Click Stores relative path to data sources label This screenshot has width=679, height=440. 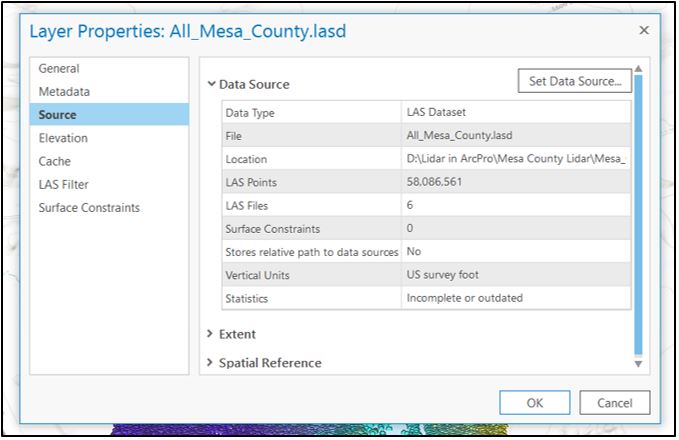tap(312, 252)
